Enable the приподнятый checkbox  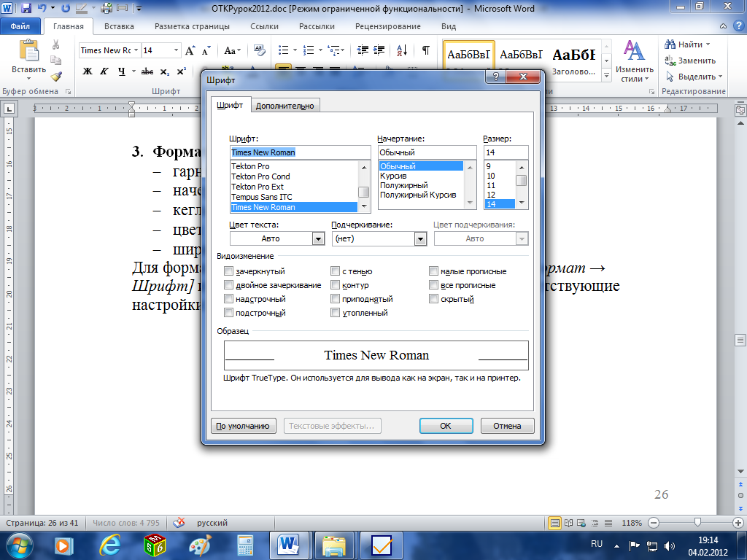[x=336, y=298]
